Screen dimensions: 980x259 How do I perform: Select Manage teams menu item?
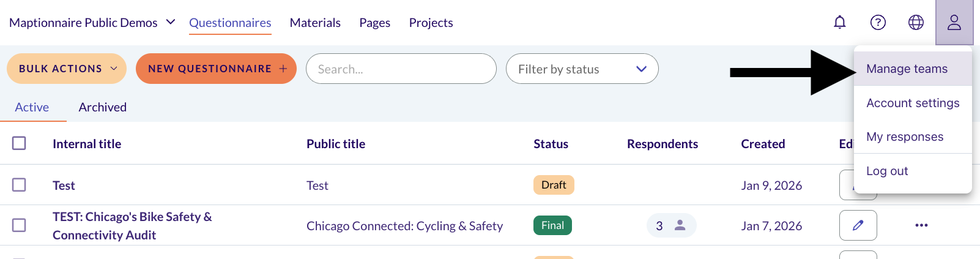913,69
